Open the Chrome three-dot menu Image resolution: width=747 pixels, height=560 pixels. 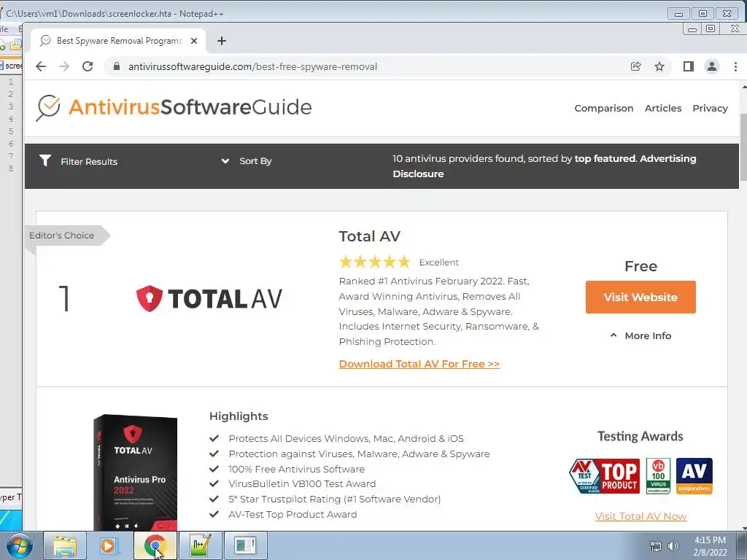tap(735, 66)
